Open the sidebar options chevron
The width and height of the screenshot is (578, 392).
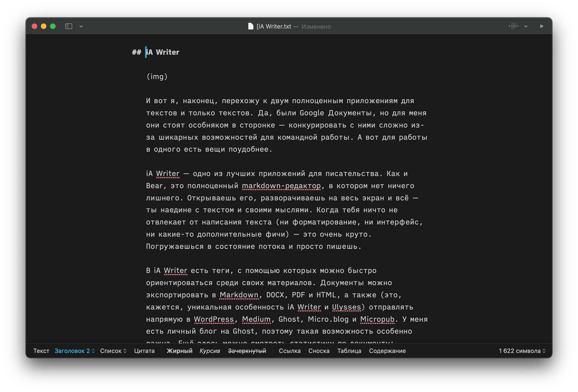(81, 26)
